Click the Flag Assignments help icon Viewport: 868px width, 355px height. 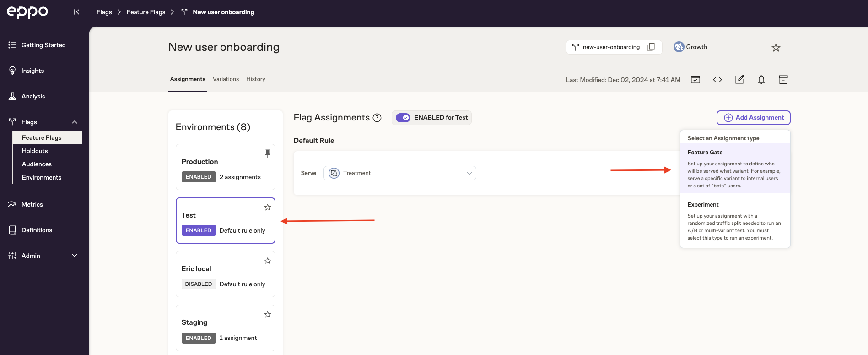377,118
